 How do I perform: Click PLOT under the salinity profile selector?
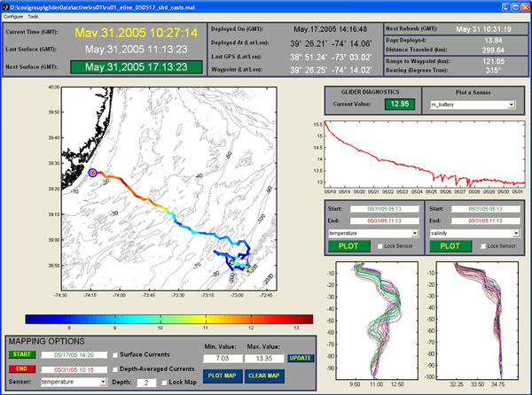(450, 244)
